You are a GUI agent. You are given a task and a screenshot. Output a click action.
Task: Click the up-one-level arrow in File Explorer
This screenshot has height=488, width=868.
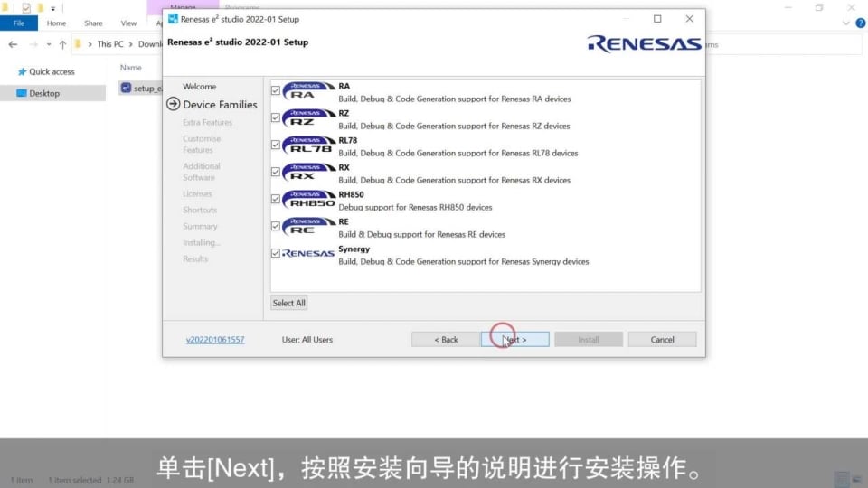point(62,44)
